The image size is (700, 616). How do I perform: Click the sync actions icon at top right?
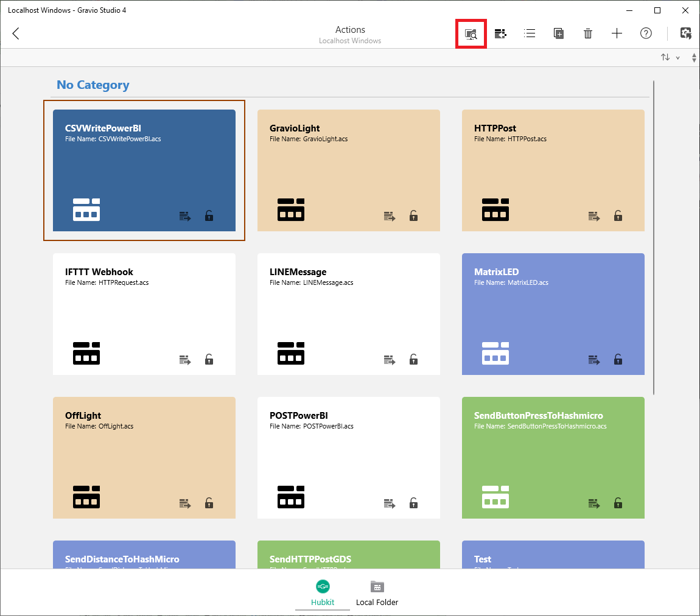click(685, 33)
